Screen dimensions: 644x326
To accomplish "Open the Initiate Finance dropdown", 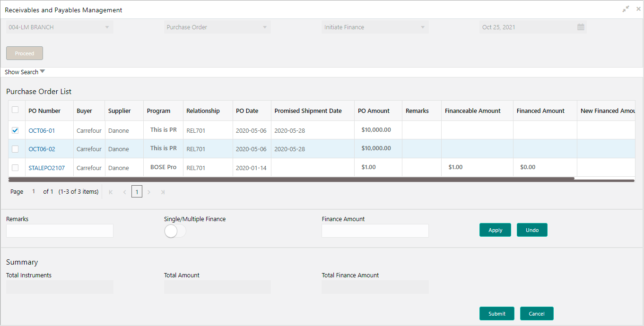I will [x=375, y=27].
